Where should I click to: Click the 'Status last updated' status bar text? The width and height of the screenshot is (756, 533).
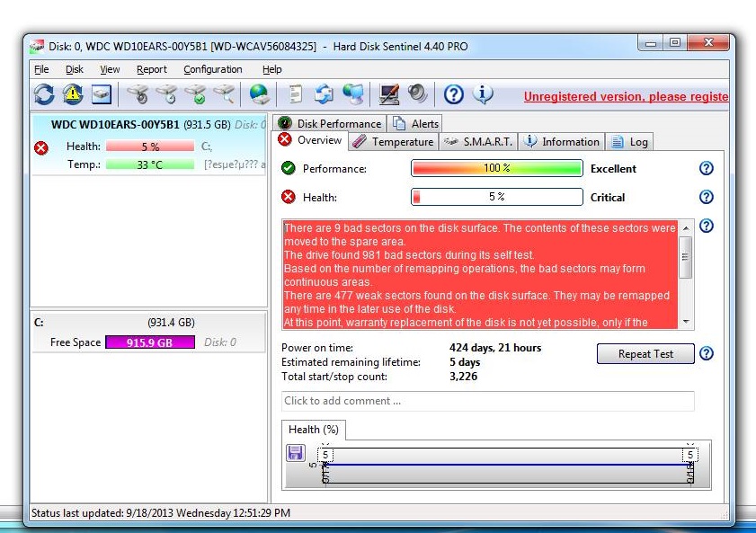pos(161,512)
